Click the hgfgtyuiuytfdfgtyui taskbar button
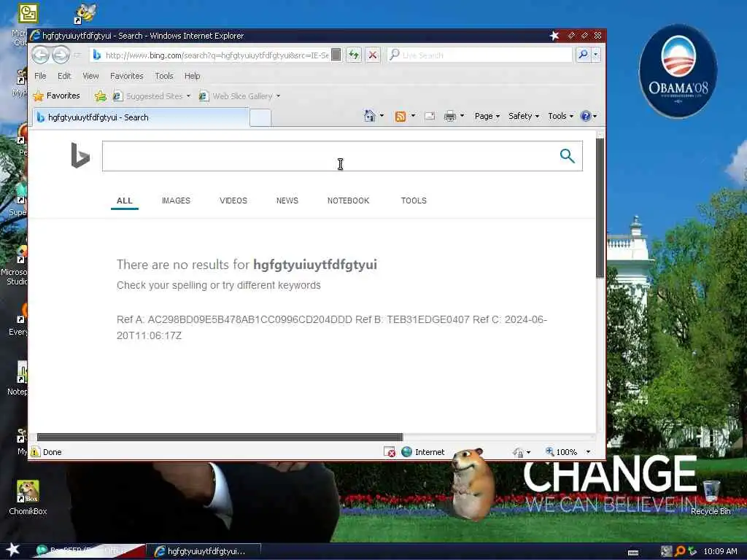 coord(203,551)
